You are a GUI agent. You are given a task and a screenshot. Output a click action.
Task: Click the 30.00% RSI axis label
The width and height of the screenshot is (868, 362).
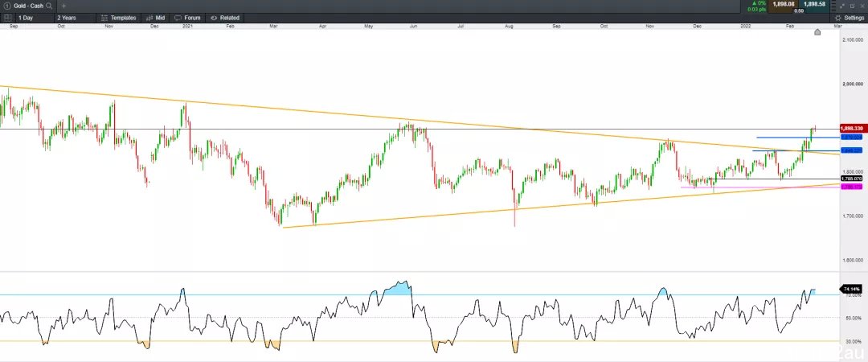click(853, 341)
